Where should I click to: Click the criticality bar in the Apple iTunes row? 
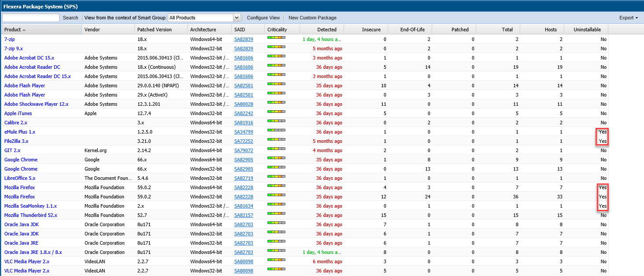pos(276,112)
